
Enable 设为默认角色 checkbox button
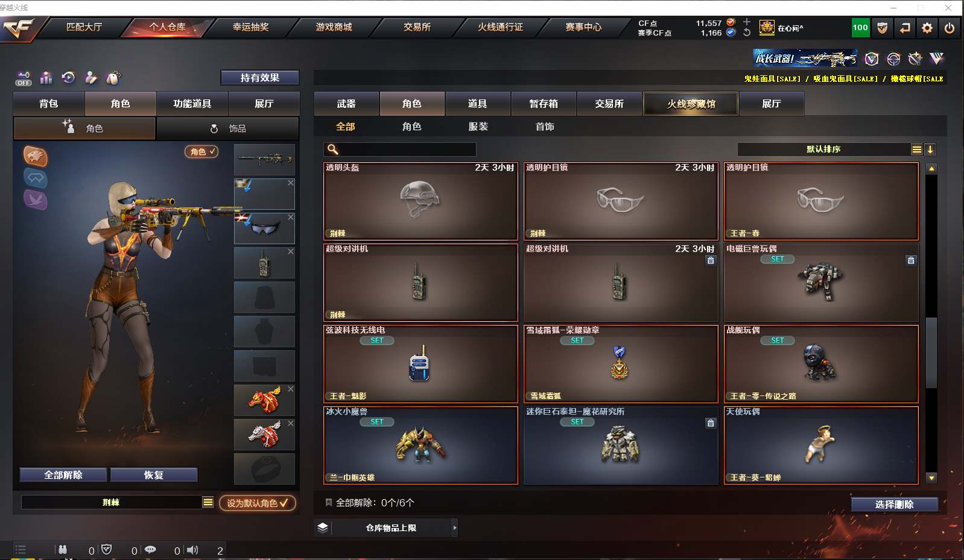[258, 503]
